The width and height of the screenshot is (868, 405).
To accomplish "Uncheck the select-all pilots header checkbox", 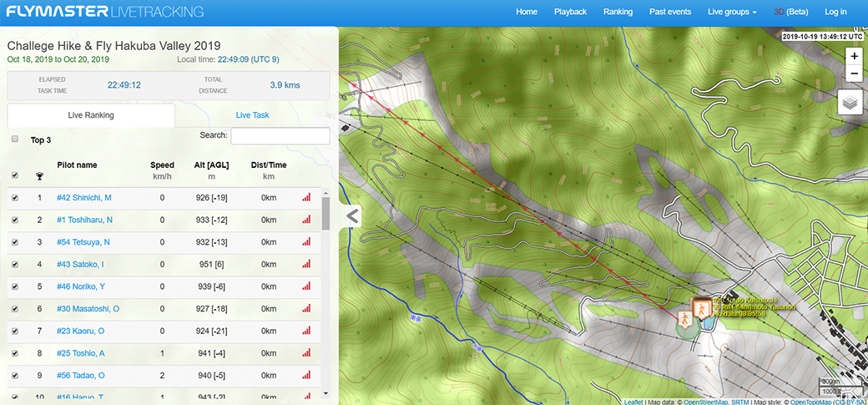I will [x=15, y=175].
